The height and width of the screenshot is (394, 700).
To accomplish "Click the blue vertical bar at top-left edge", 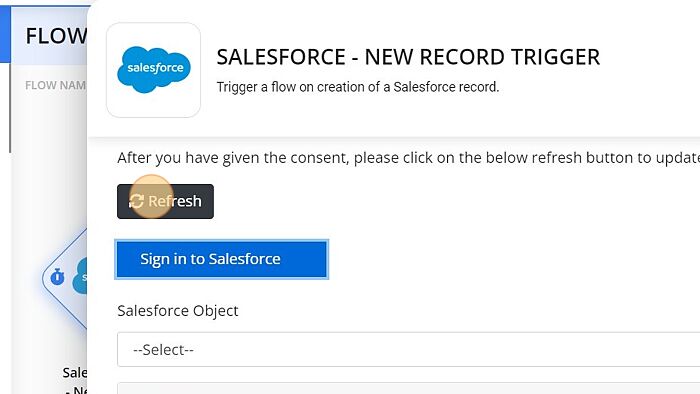I will pyautogui.click(x=5, y=34).
